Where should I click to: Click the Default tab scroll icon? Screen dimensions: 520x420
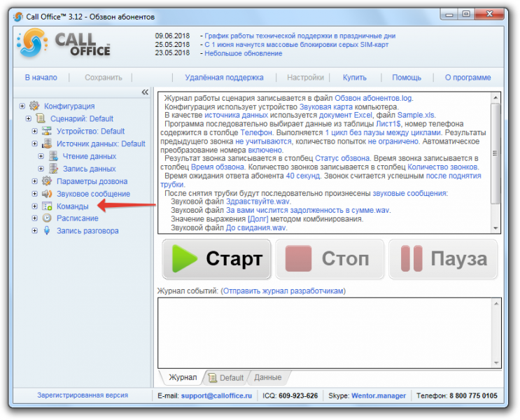tap(213, 378)
